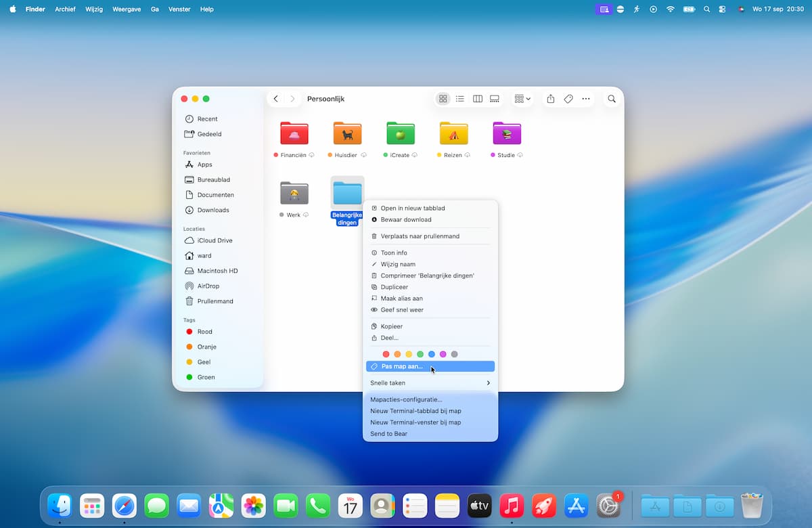Viewport: 812px width, 528px height.
Task: Click the tag icon in toolbar
Action: coord(568,99)
